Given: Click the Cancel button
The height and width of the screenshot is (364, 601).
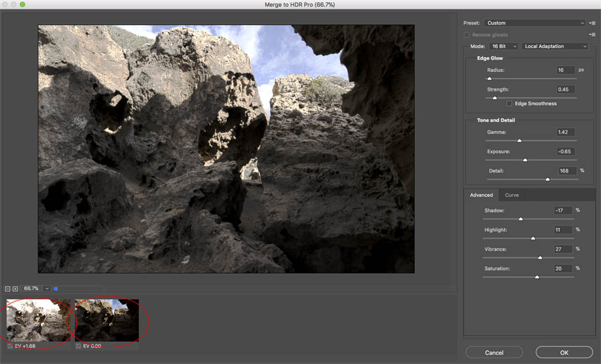Looking at the screenshot, I should (494, 352).
